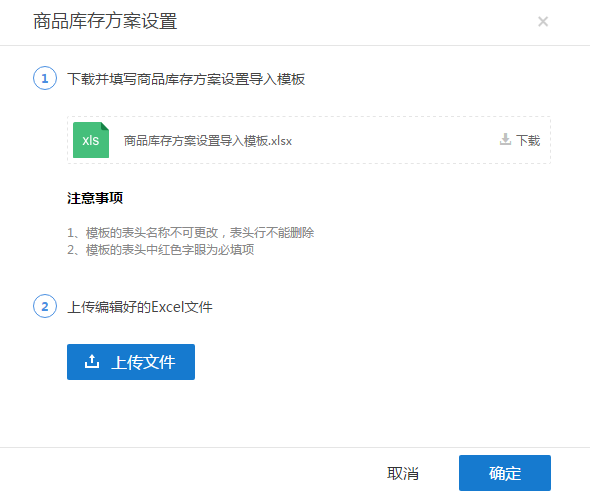
Task: Click note 2 about 红色字眼为必填项
Action: [161, 250]
